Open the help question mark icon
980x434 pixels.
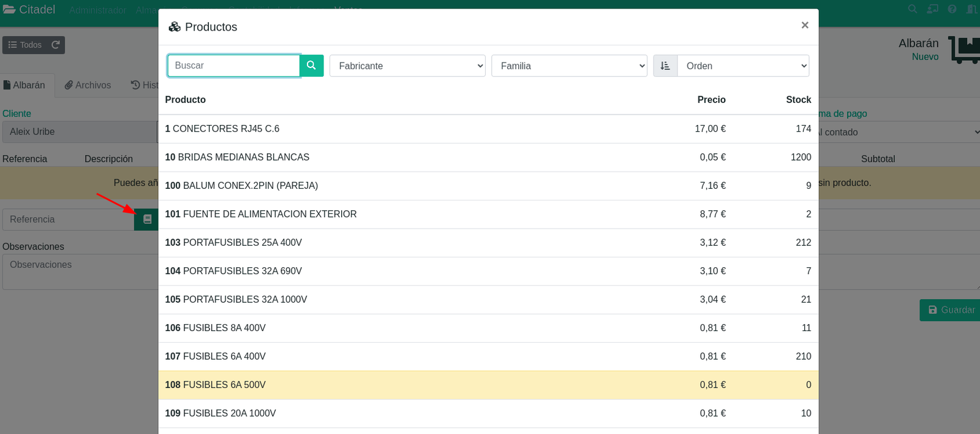(x=952, y=9)
